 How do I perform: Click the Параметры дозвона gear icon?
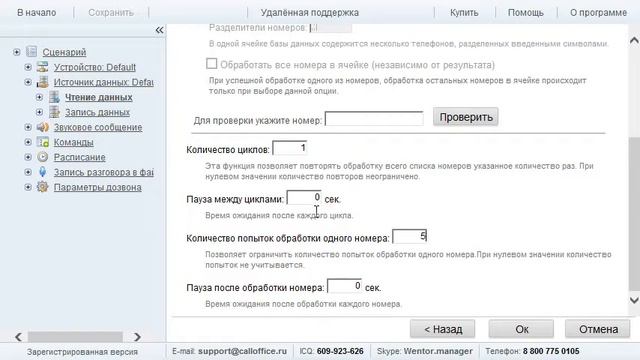click(42, 187)
